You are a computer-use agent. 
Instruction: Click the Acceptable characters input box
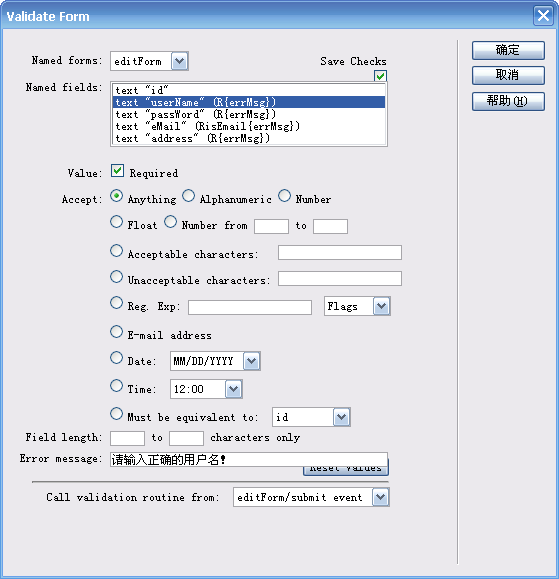click(340, 253)
